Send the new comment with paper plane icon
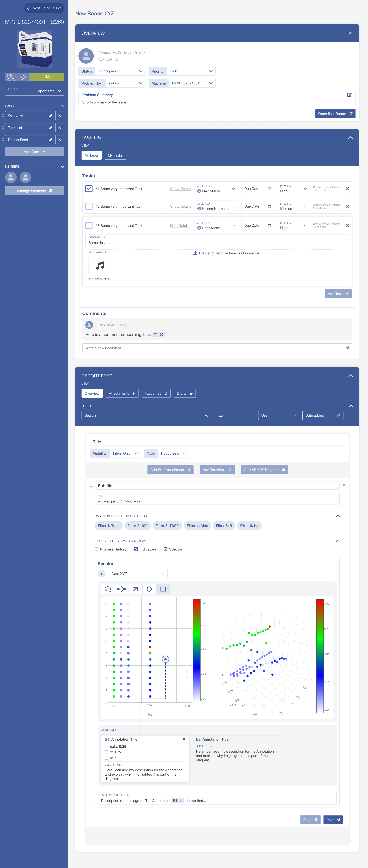The height and width of the screenshot is (868, 368). [x=347, y=348]
